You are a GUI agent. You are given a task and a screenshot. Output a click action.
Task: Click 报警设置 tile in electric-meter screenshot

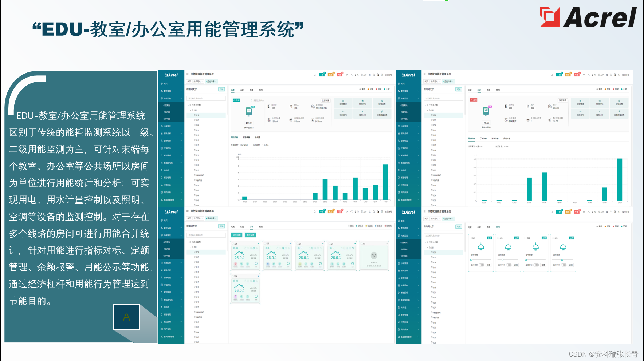(382, 103)
